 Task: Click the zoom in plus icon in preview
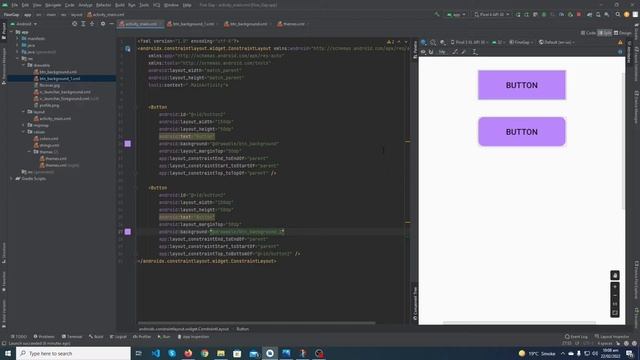pos(615,287)
